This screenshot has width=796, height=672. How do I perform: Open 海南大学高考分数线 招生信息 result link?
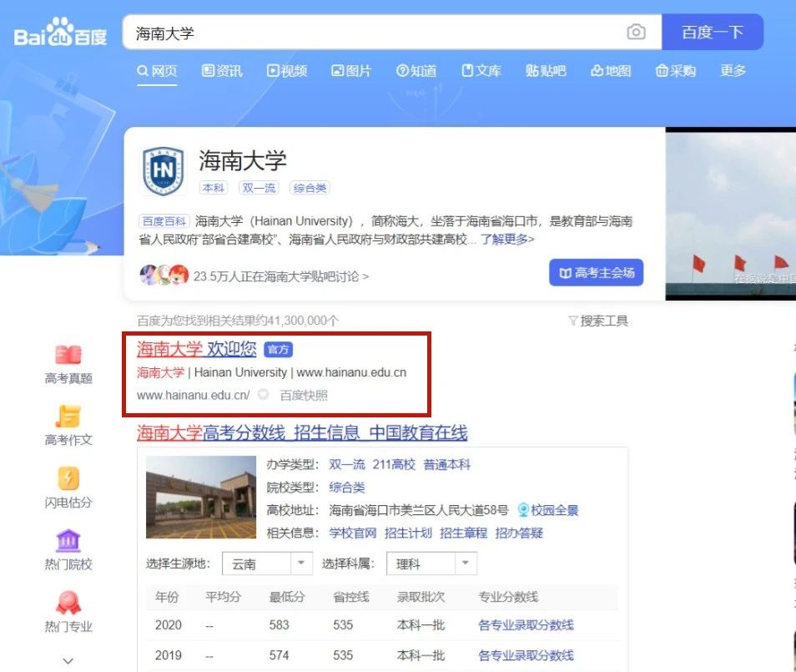coord(302,432)
